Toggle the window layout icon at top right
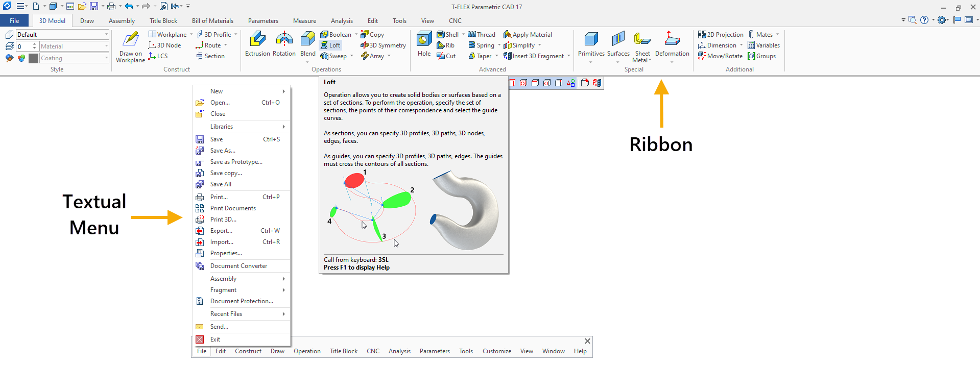 [968, 20]
